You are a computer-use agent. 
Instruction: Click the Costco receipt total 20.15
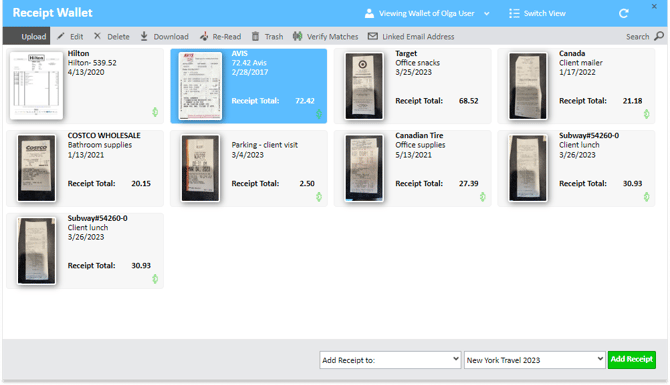click(141, 183)
